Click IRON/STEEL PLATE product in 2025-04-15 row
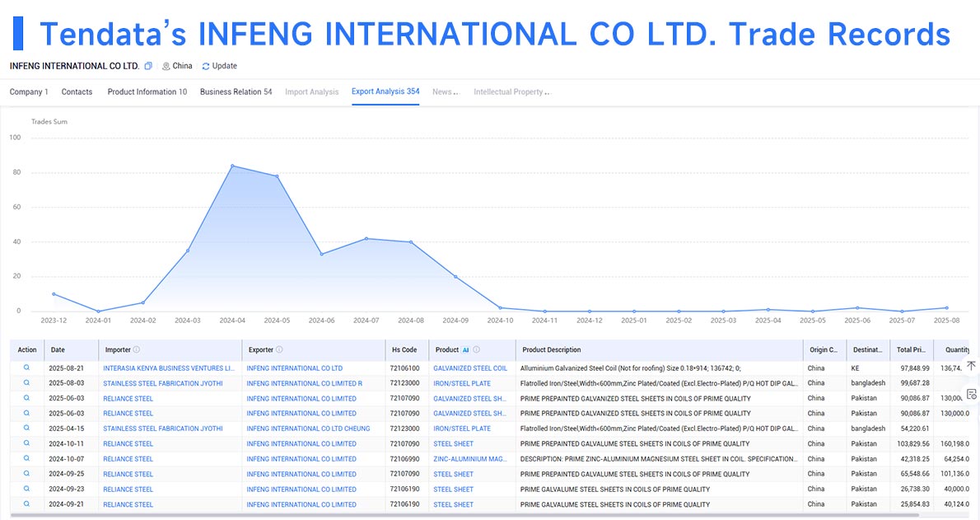The height and width of the screenshot is (520, 980). (462, 429)
